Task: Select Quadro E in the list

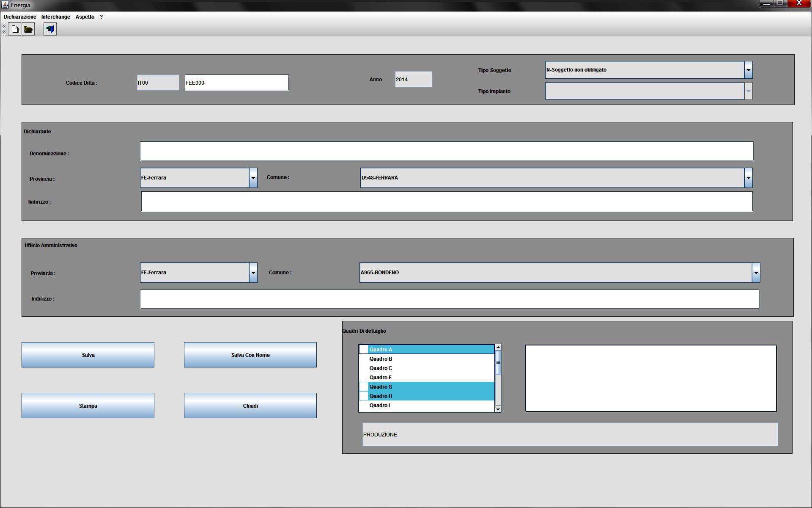Action: [x=427, y=378]
